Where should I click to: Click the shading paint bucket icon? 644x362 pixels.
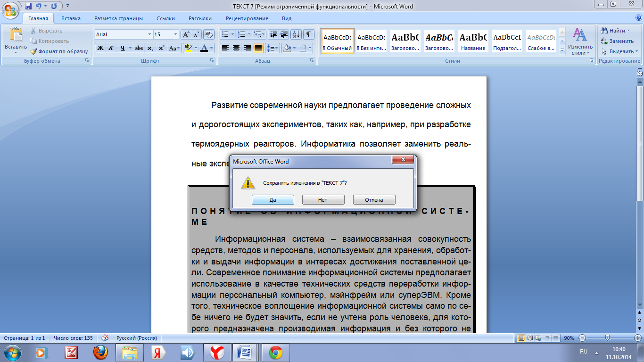[286, 48]
